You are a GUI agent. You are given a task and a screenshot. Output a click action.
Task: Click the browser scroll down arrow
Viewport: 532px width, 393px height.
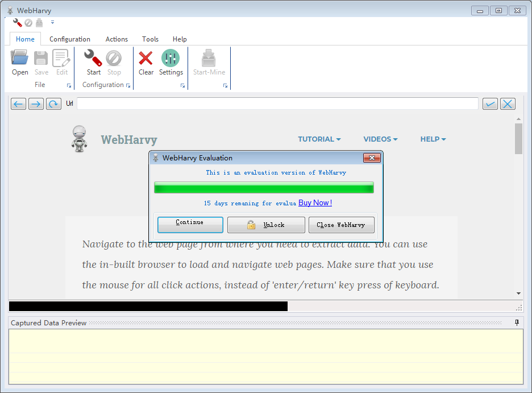tap(518, 293)
